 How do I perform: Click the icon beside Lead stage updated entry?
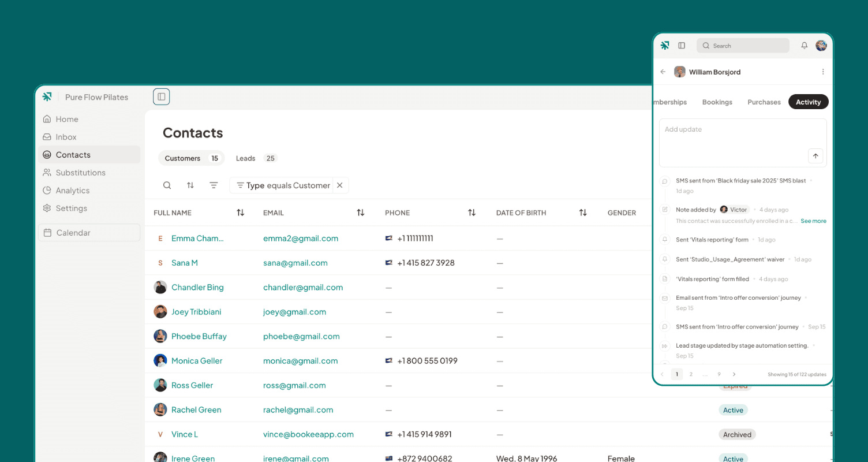click(x=665, y=346)
